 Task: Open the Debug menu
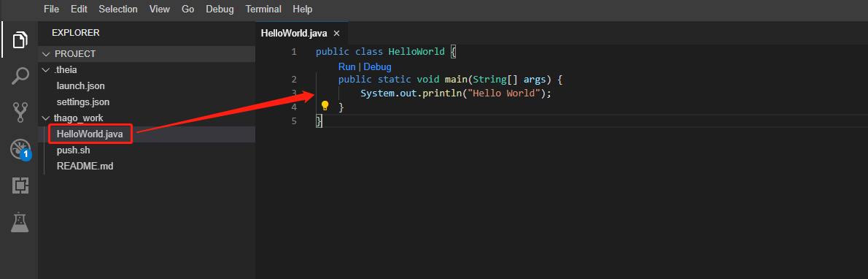tap(220, 9)
